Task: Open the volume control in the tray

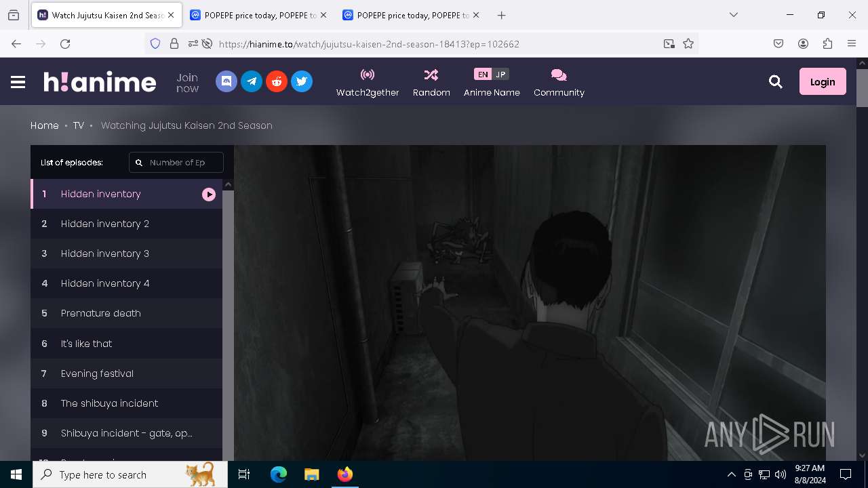Action: [x=780, y=474]
